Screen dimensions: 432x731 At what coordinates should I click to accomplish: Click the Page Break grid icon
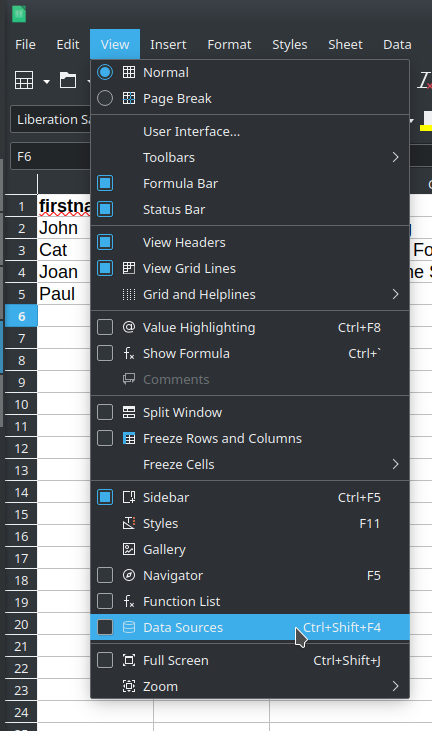click(129, 98)
